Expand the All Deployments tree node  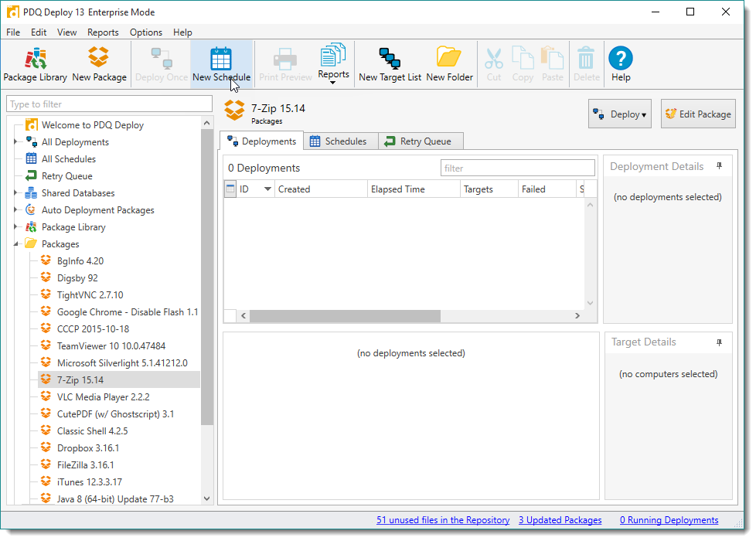coord(15,142)
